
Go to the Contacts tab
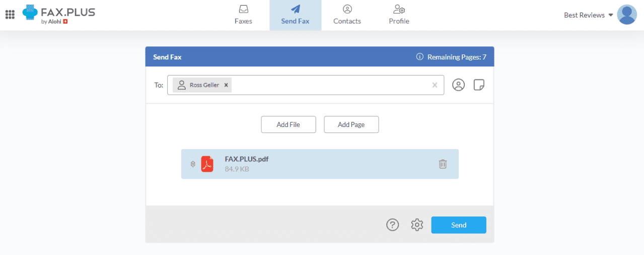click(x=347, y=15)
